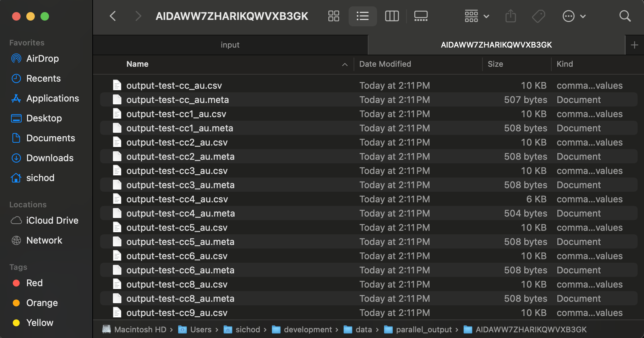
Task: Open Downloads from the sidebar
Action: pos(50,158)
